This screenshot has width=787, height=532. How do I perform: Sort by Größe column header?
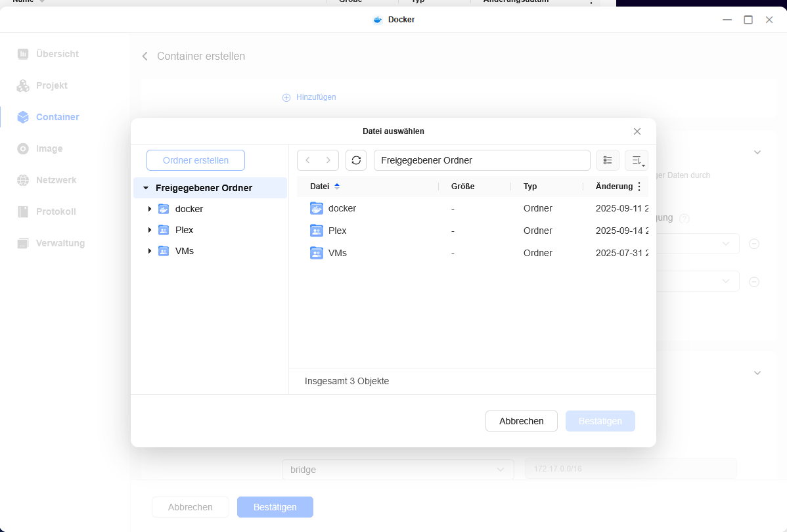pyautogui.click(x=462, y=187)
